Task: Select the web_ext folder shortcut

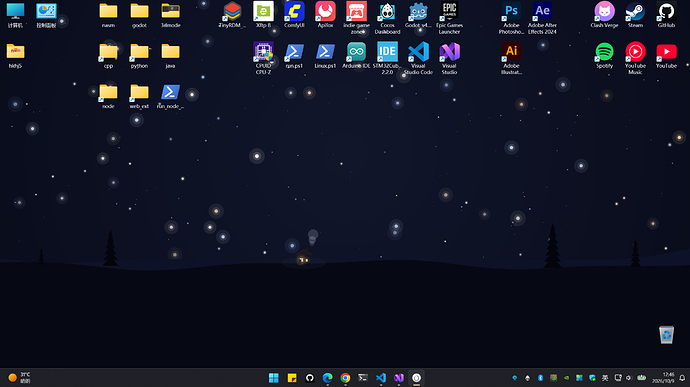Action: pyautogui.click(x=139, y=96)
